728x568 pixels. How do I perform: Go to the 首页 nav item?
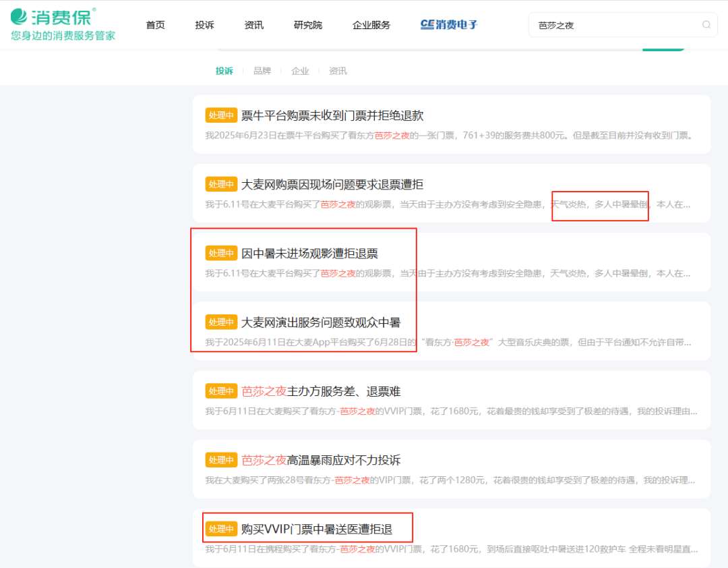(155, 25)
